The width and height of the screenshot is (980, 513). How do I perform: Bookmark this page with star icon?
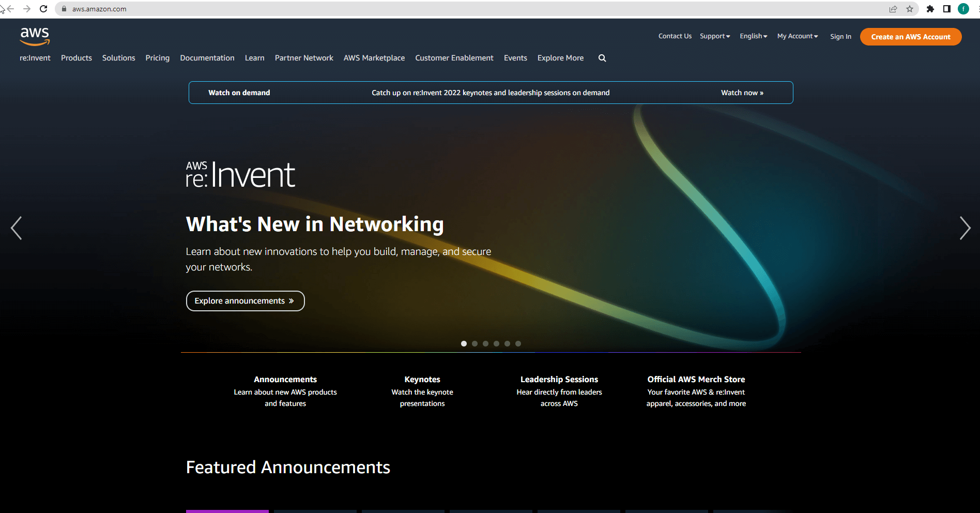(910, 9)
